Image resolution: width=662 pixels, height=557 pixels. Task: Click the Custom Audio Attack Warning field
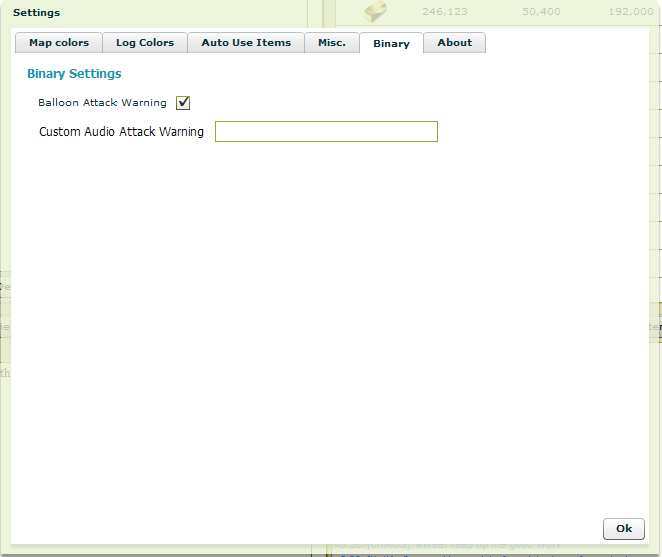point(326,132)
